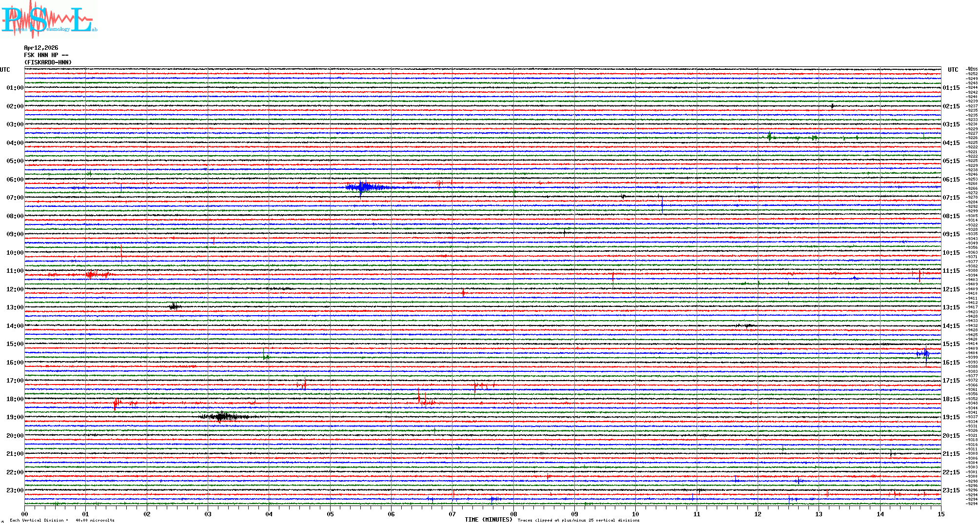The image size is (980, 527).
Task: Click the Apr12,2026 date label
Action: tap(41, 48)
